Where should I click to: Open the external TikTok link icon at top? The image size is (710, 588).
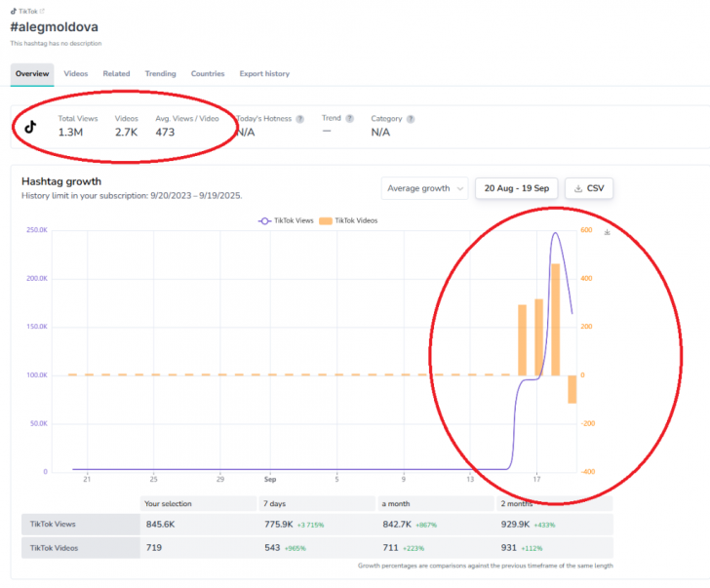41,11
